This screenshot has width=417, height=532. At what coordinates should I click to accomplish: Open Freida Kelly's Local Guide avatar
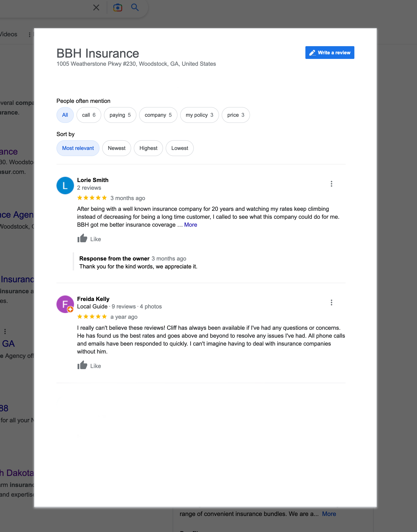(x=65, y=304)
